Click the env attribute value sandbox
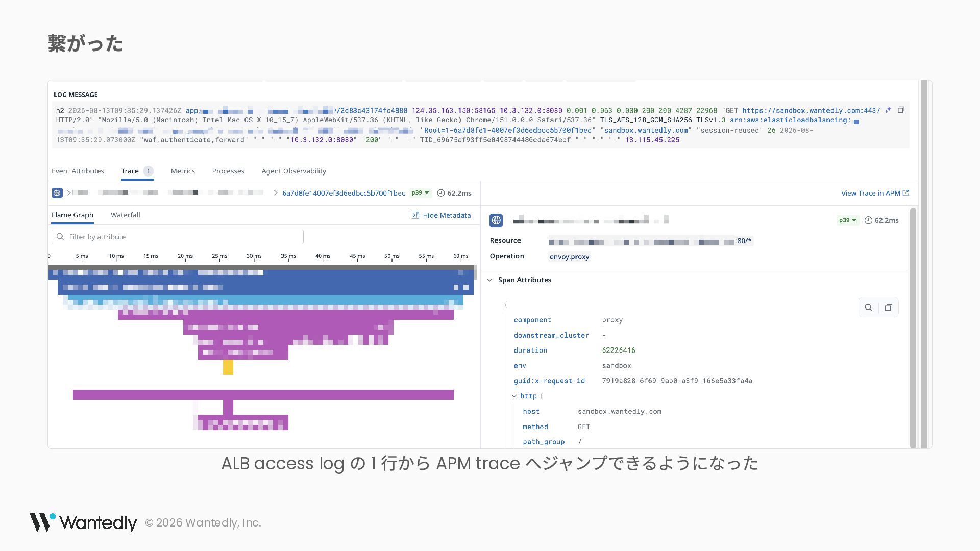 tap(617, 366)
